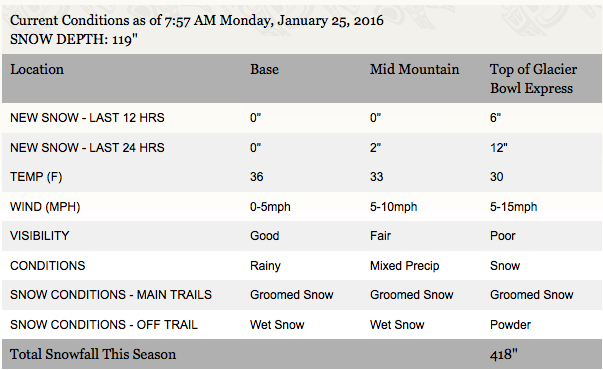Select the 5-15mph wind value

pos(513,207)
